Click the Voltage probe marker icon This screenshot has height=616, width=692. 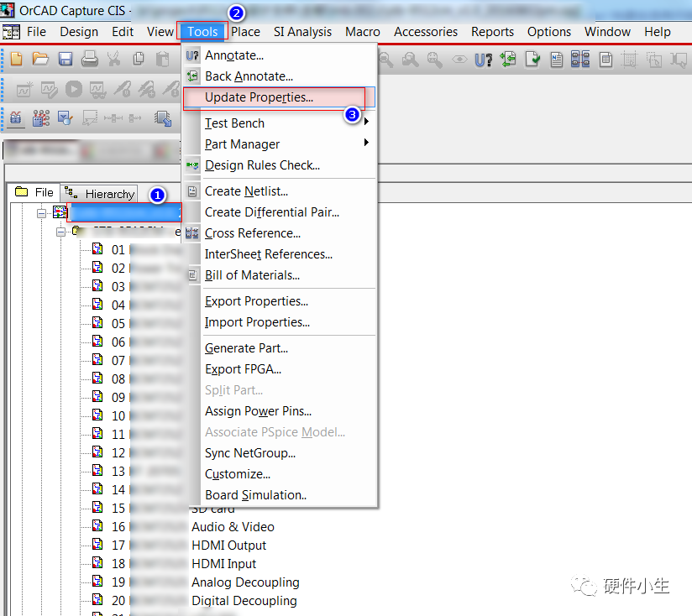[123, 90]
